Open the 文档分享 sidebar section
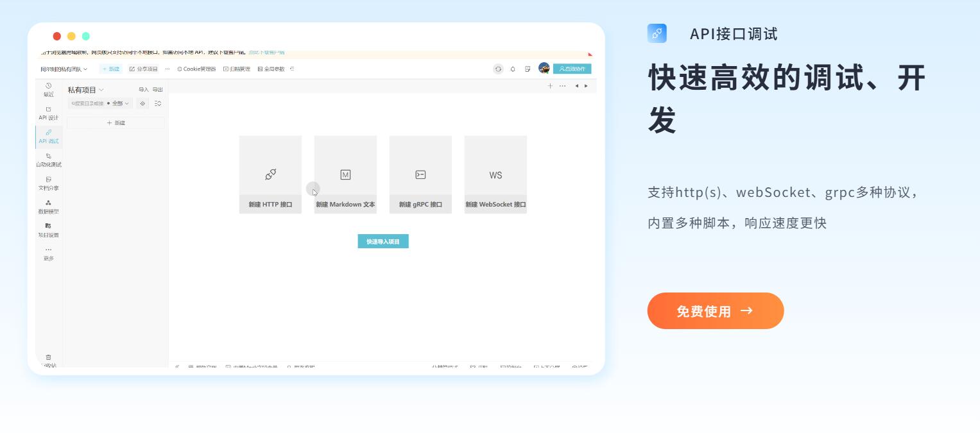Viewport: 980px width, 433px height. (x=49, y=183)
